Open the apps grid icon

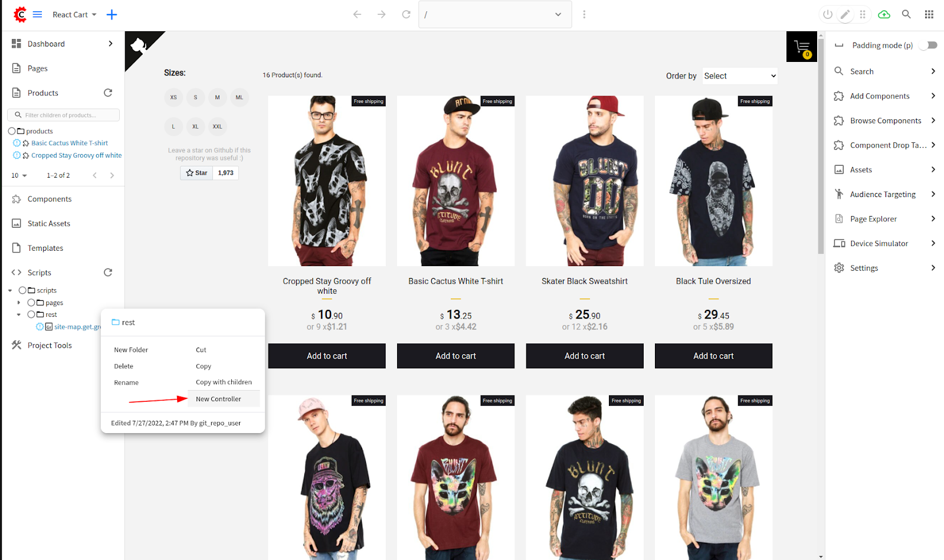click(x=929, y=14)
